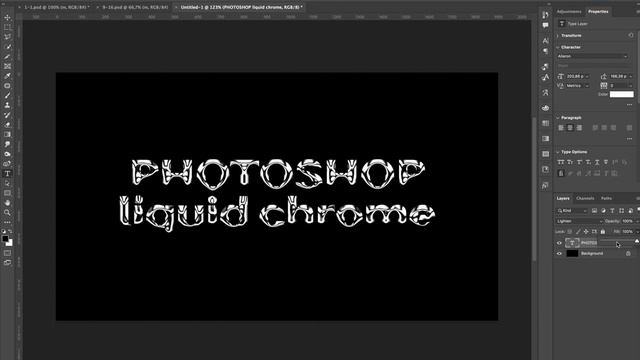Open the font size dropdown

[587, 76]
